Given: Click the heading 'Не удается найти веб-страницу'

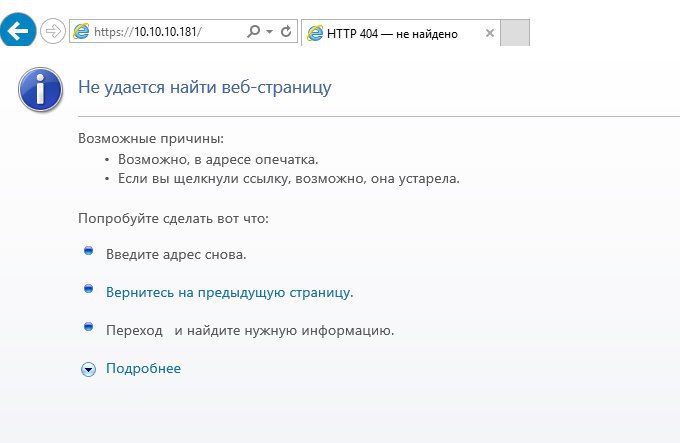Looking at the screenshot, I should pos(205,87).
